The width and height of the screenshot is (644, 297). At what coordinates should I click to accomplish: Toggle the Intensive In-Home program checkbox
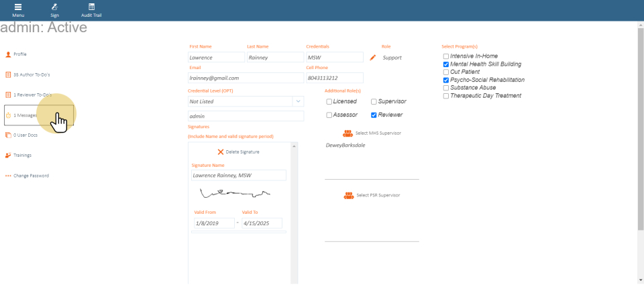coord(446,56)
